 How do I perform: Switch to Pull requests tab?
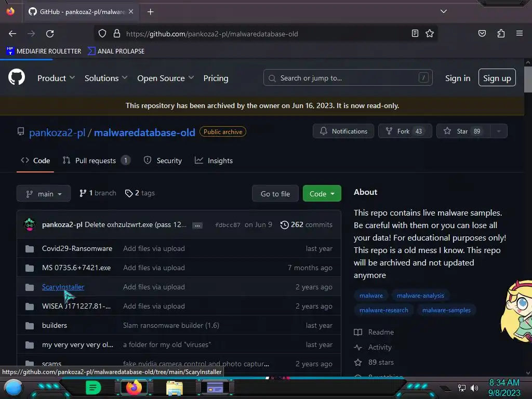[x=96, y=161]
